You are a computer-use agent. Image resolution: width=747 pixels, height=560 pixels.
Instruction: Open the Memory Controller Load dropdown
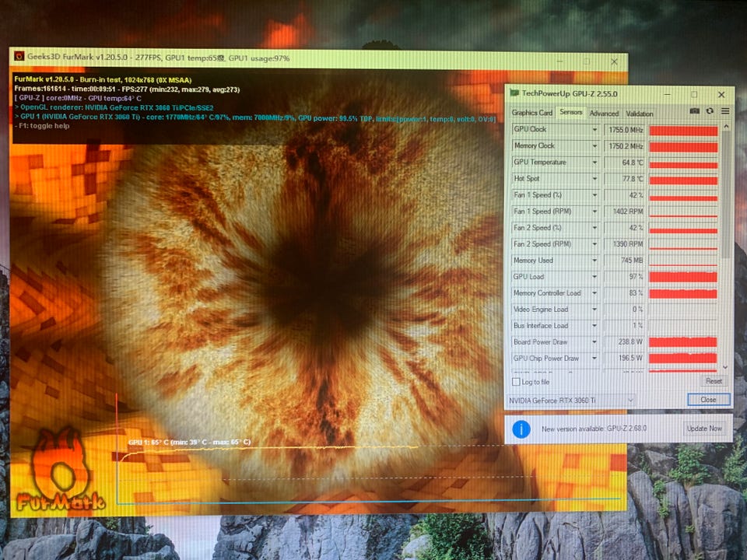tap(594, 293)
